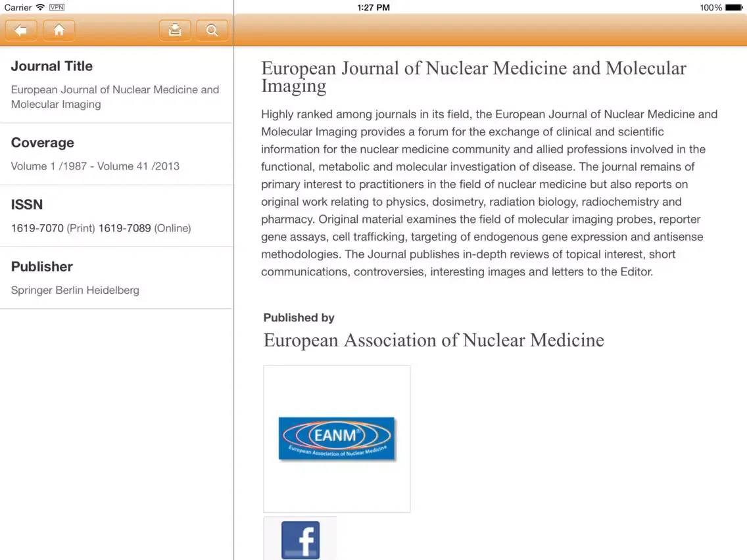
Task: Tap the VPN indicator in status bar
Action: tap(57, 7)
